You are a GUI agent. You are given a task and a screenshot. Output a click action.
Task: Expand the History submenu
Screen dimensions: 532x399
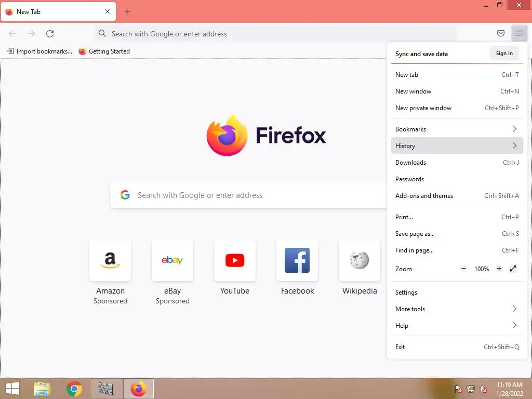(x=457, y=146)
